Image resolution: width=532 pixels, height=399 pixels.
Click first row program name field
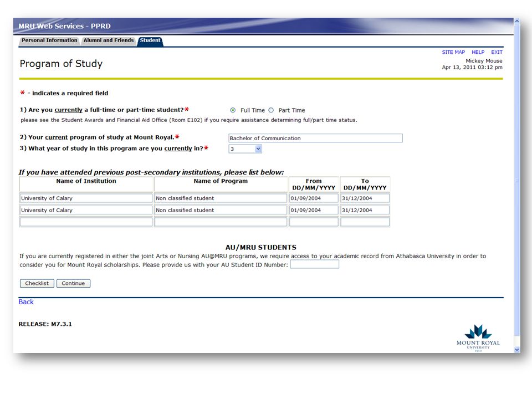(x=221, y=198)
